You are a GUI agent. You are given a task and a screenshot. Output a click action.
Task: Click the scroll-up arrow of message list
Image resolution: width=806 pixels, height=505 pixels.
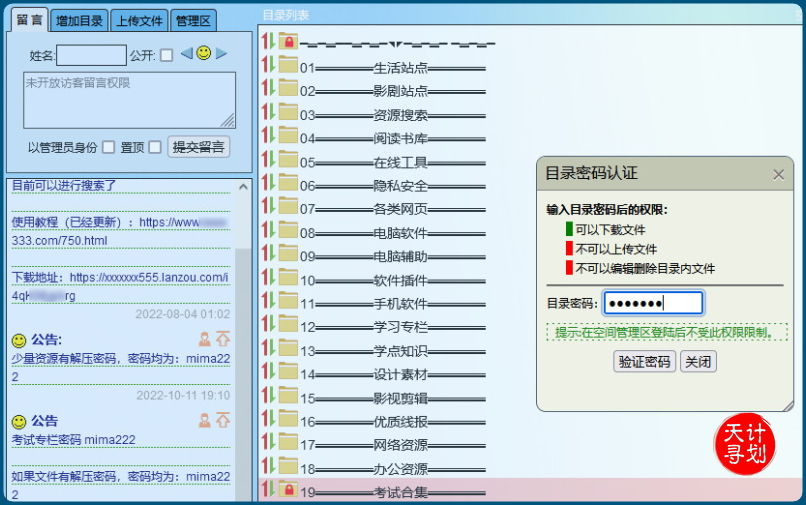coord(243,187)
